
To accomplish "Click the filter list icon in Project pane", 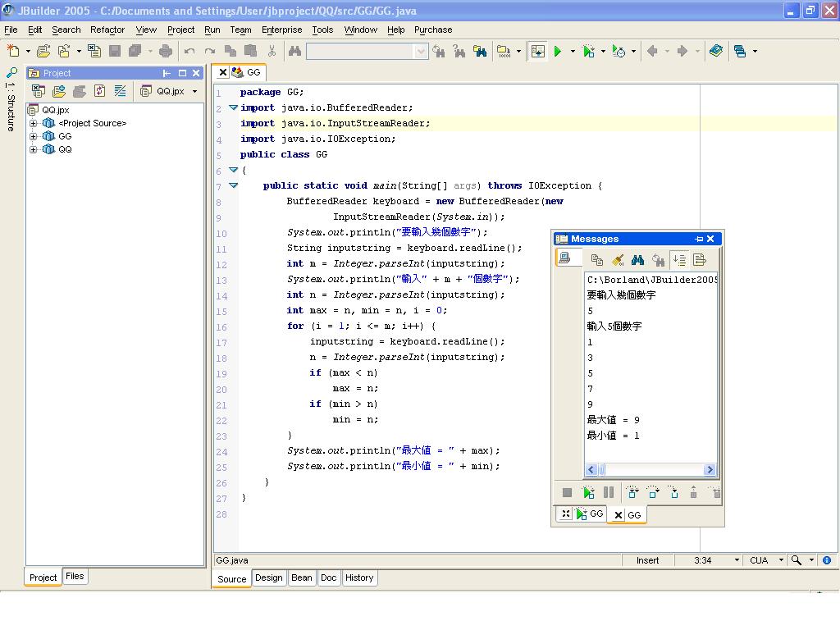I will [x=120, y=91].
